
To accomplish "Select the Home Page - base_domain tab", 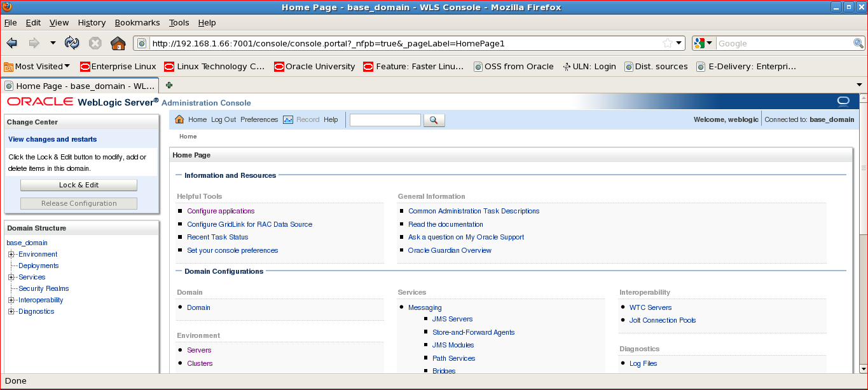I will (x=80, y=85).
